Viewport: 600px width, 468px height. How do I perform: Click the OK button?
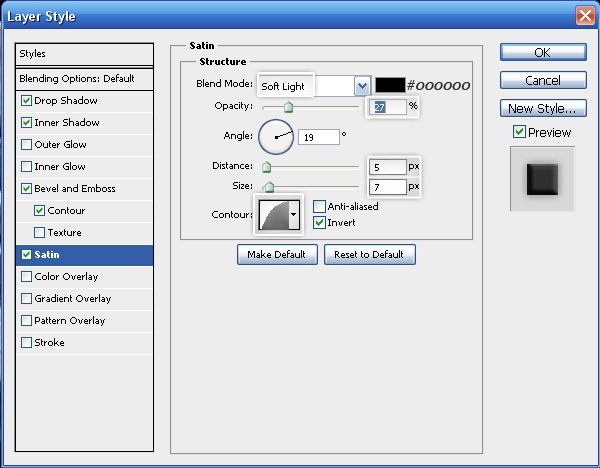tap(542, 53)
